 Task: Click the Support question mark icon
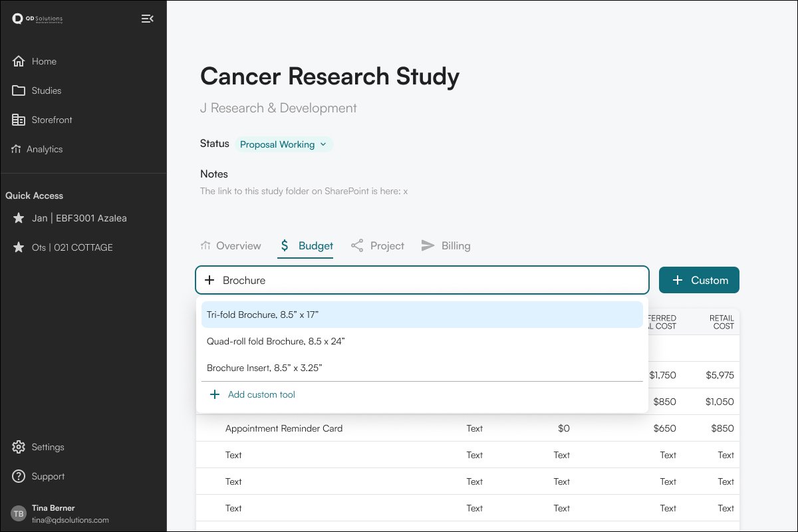coord(19,476)
